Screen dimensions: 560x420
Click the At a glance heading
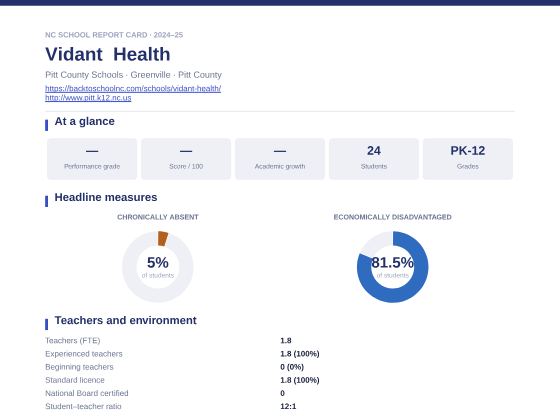[x=85, y=121]
